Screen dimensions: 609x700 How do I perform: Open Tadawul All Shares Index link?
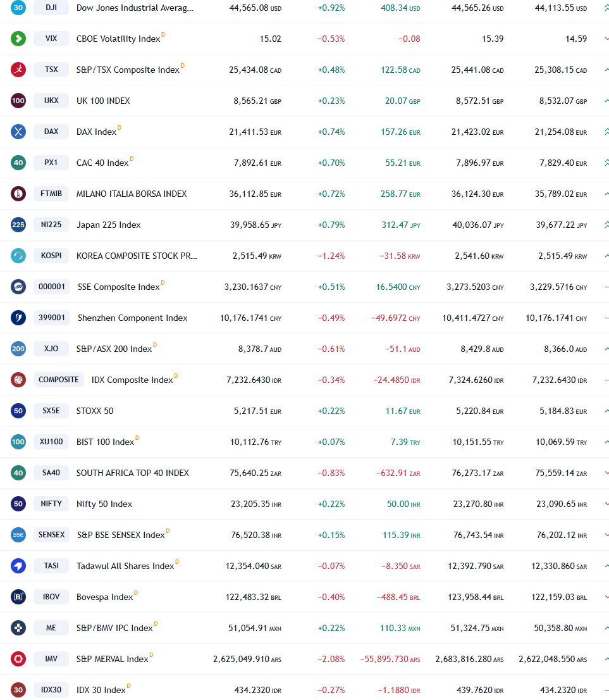coord(125,566)
